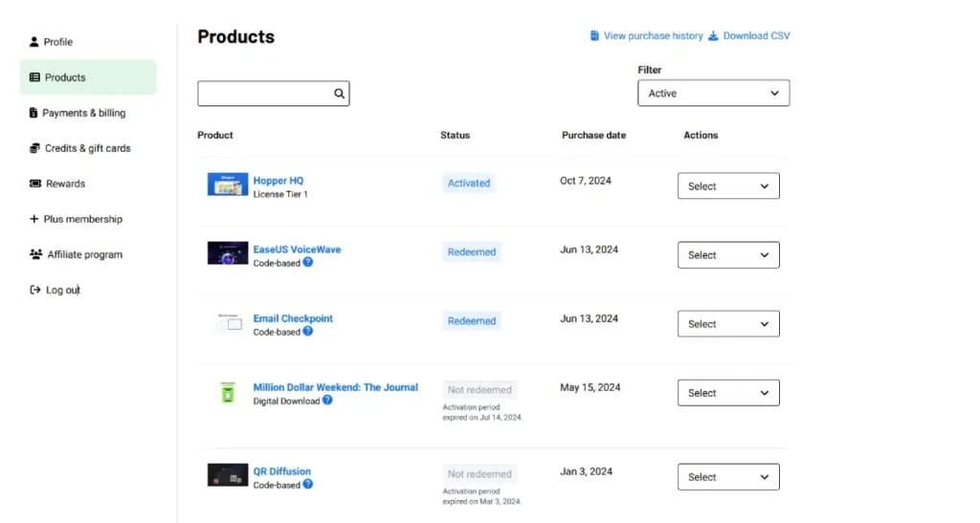Image resolution: width=980 pixels, height=523 pixels.
Task: Log out of the account
Action: 63,290
